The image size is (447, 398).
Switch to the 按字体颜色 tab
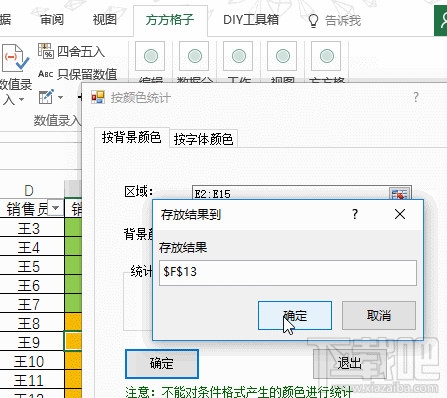(x=203, y=139)
